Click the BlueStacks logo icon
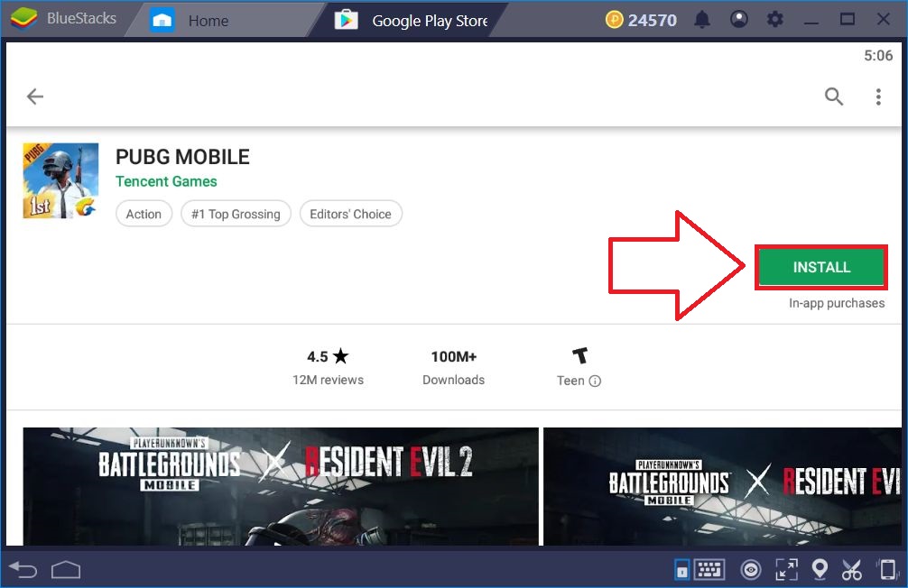This screenshot has width=908, height=588. 23,19
